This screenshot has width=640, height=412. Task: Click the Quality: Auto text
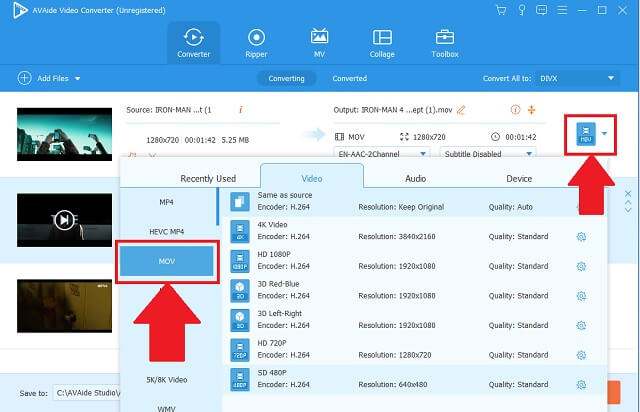(510, 207)
